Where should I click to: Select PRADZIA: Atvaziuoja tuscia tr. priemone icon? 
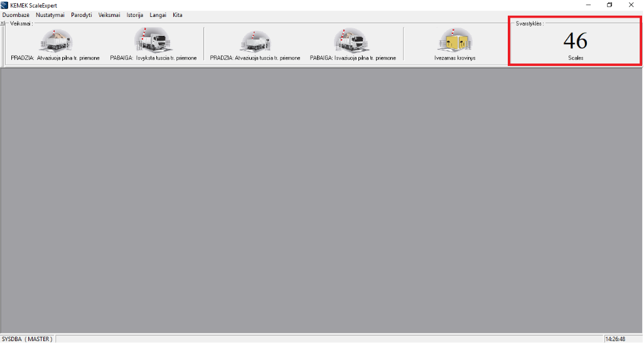pyautogui.click(x=255, y=41)
